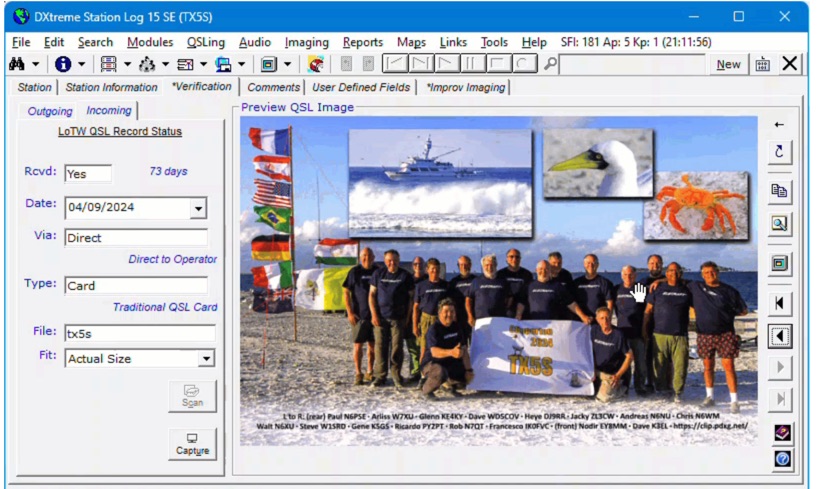Image resolution: width=818 pixels, height=489 pixels.
Task: Click the rotate image icon beside preview
Action: [x=780, y=152]
